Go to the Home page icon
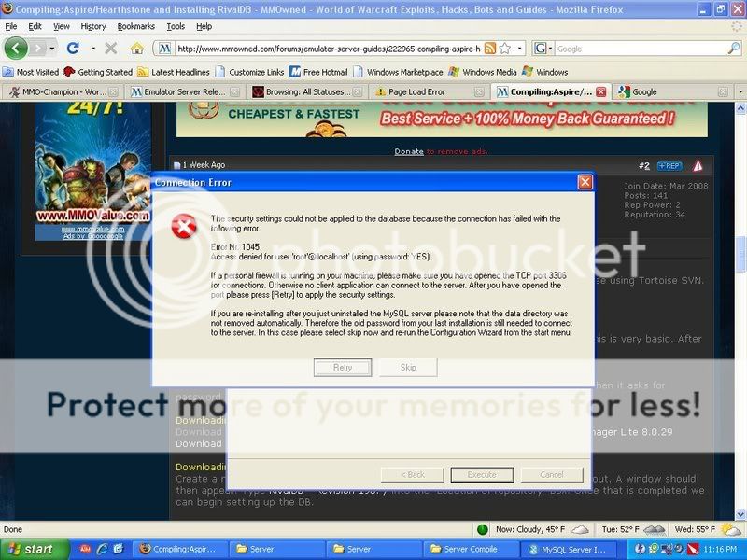Screen dimensions: 747x560 coord(137,49)
